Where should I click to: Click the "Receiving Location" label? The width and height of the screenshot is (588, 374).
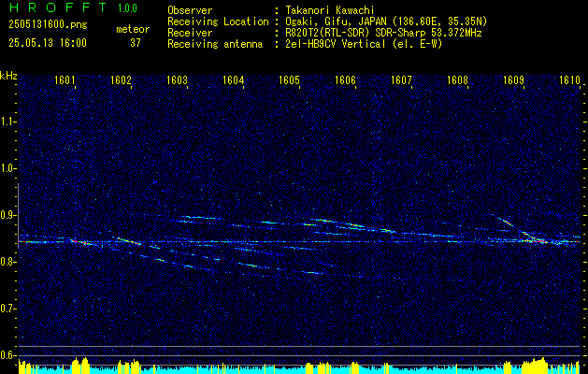click(218, 22)
